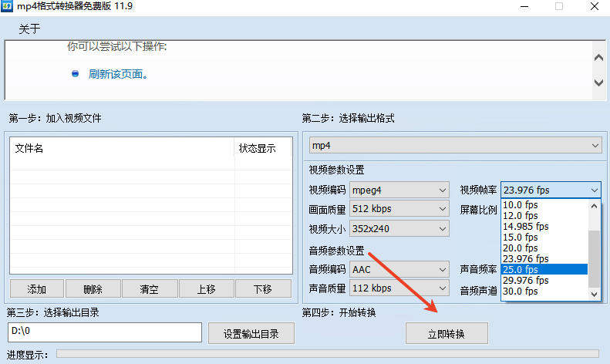Open the 画面质量 512 kbps dropdown
Viewport: 610px width, 364px height.
point(399,209)
